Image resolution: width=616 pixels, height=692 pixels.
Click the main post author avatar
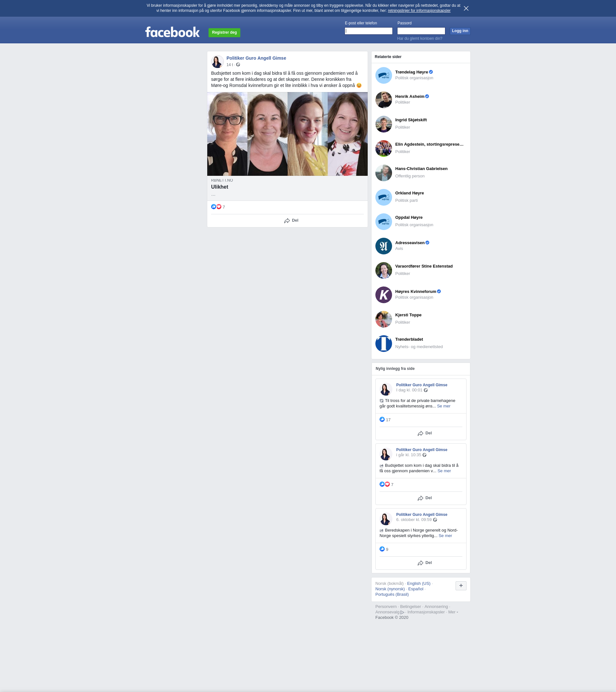tap(217, 62)
